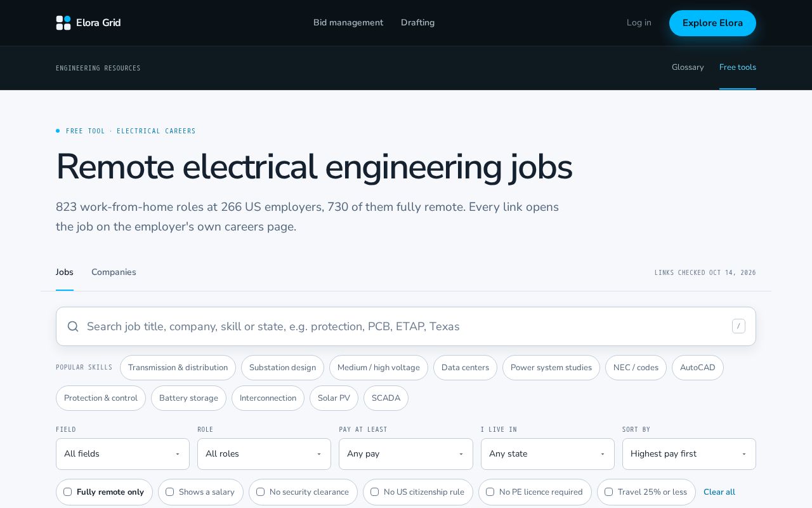Enable the Shows a salary checkbox
Screen dimensions: 812x508
169,492
